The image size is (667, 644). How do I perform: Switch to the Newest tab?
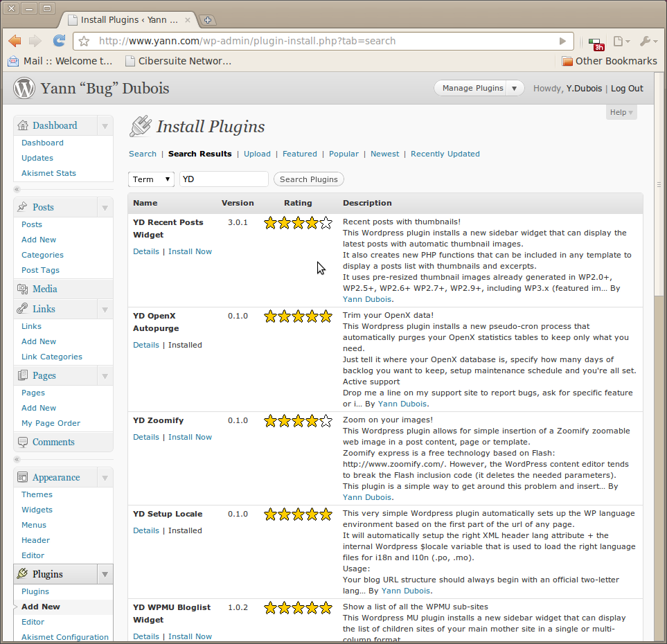point(384,154)
